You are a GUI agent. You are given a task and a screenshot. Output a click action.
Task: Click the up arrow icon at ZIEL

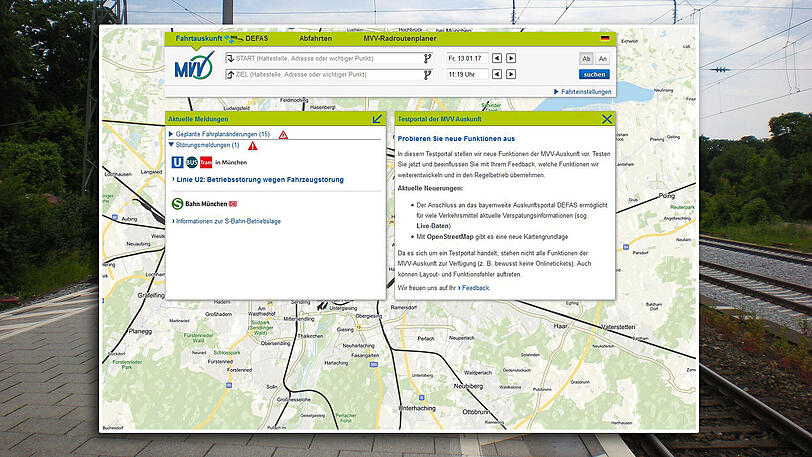(x=230, y=75)
